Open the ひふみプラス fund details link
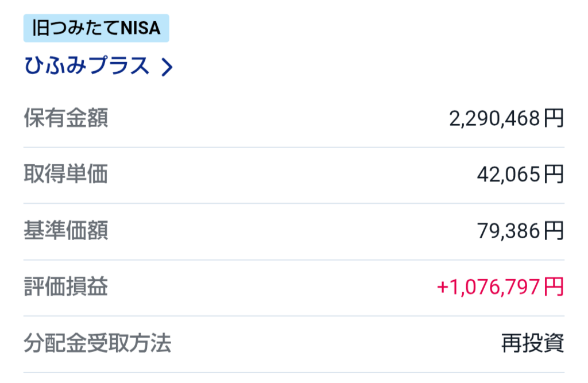This screenshot has height=383, width=588. point(87,66)
